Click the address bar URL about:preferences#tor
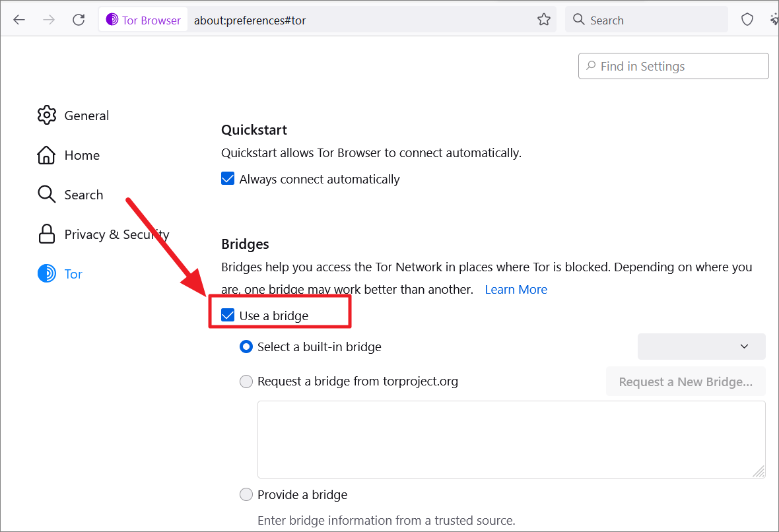This screenshot has height=532, width=779. tap(250, 20)
